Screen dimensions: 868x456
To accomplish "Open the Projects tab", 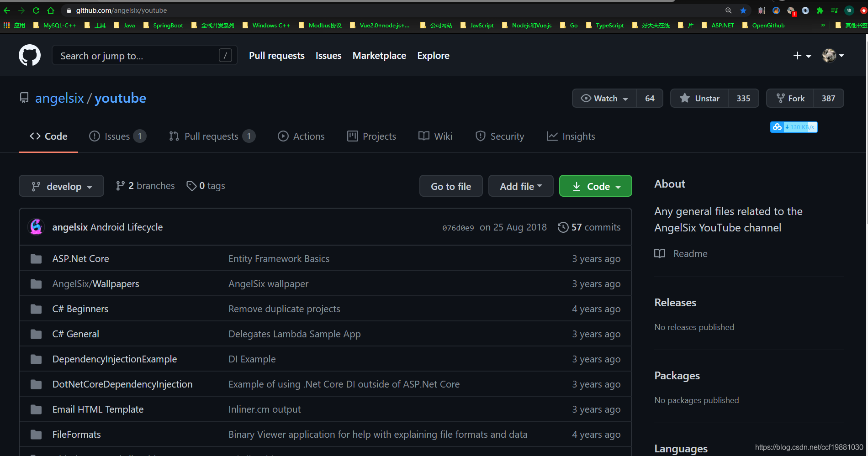I will [x=371, y=136].
